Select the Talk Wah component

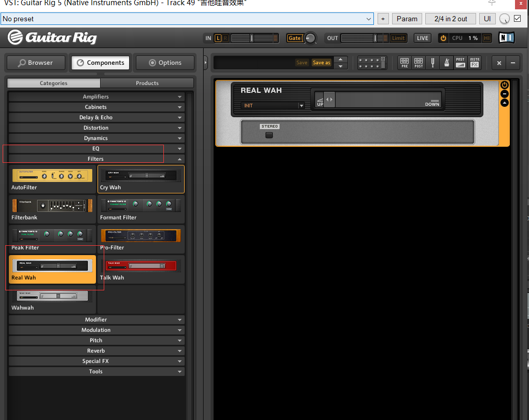tap(141, 270)
